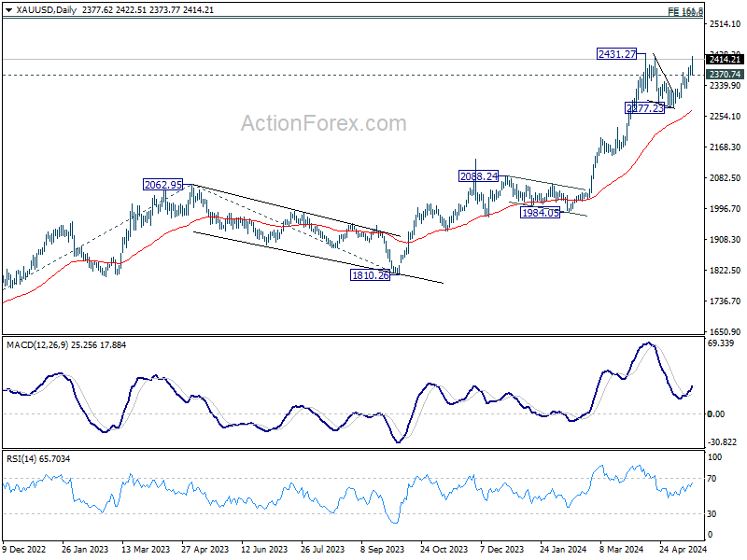Image resolution: width=747 pixels, height=560 pixels.
Task: Click the MACD scale value -30.822
Action: coord(722,442)
